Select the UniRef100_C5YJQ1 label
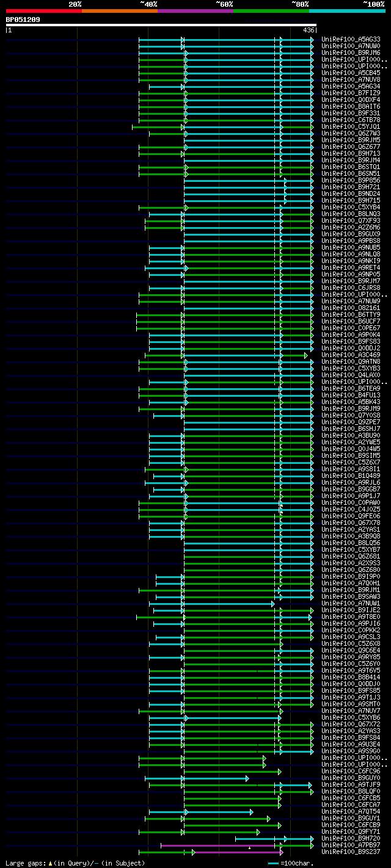Viewport: 391px width, 868px height. click(x=350, y=126)
